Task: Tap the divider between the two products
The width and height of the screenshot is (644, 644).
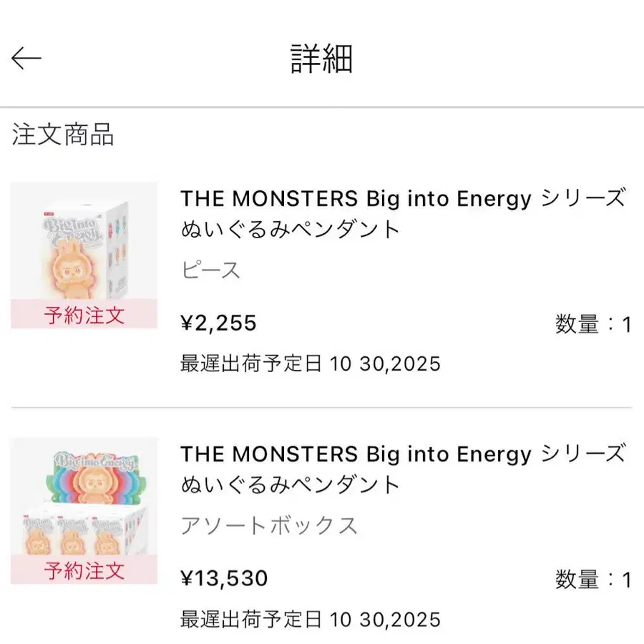Action: tap(322, 408)
